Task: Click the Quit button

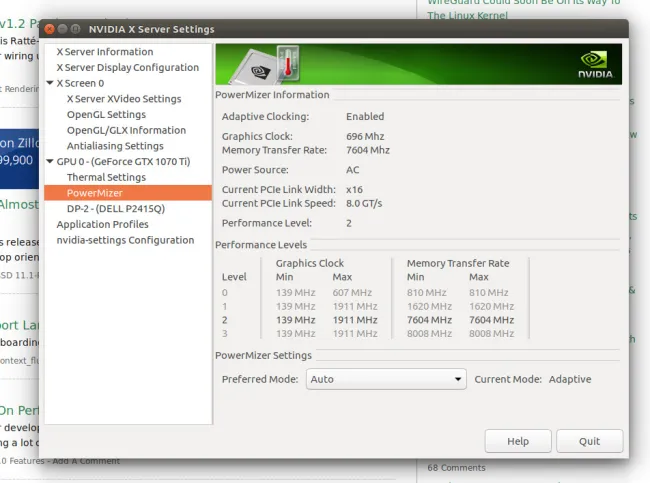Action: (x=589, y=441)
